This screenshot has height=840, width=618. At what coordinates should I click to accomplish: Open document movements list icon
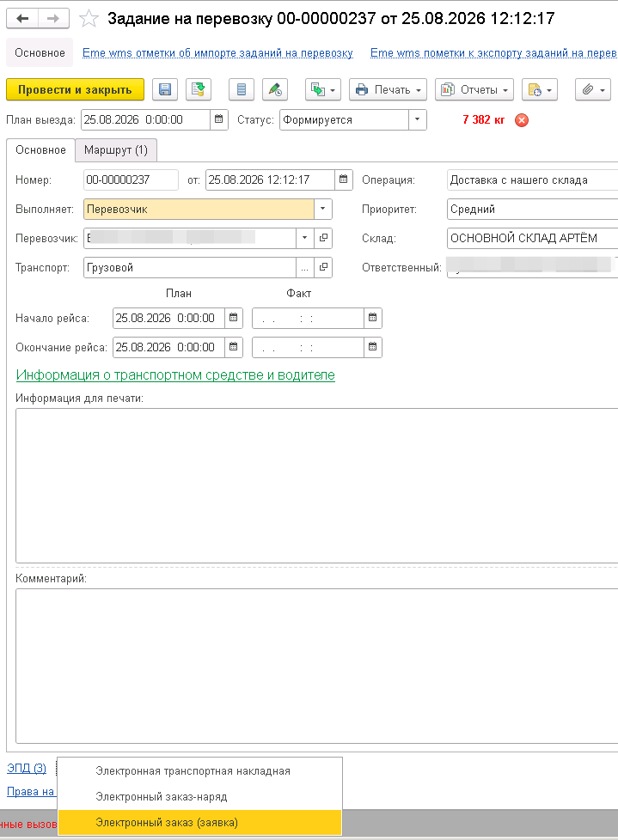click(242, 89)
